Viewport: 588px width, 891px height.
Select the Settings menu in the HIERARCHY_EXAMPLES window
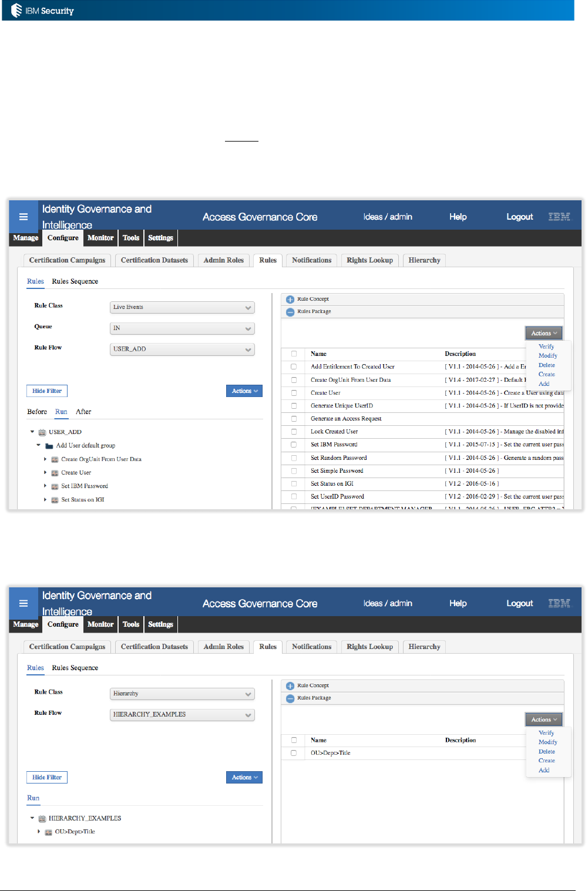(160, 624)
